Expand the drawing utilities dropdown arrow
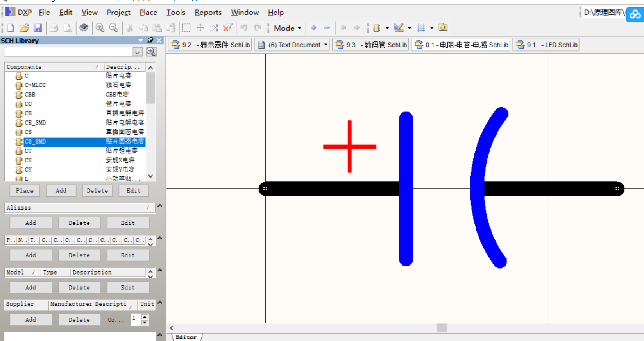The width and height of the screenshot is (644, 341). tap(410, 28)
